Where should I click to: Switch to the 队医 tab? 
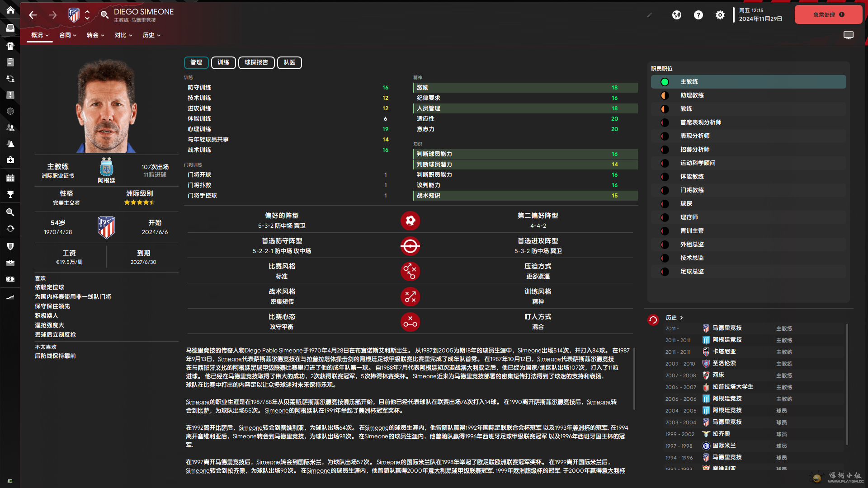pyautogui.click(x=289, y=62)
